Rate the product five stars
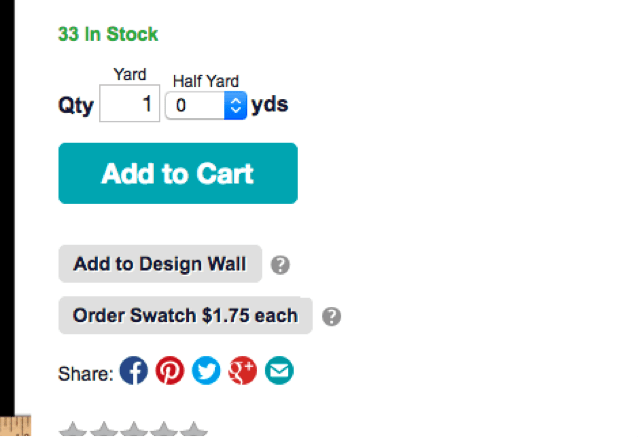638x437 pixels. coord(194,429)
